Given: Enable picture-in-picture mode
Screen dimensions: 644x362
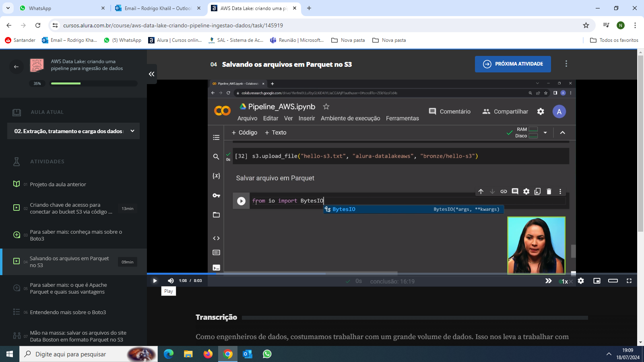Looking at the screenshot, I should tap(597, 281).
